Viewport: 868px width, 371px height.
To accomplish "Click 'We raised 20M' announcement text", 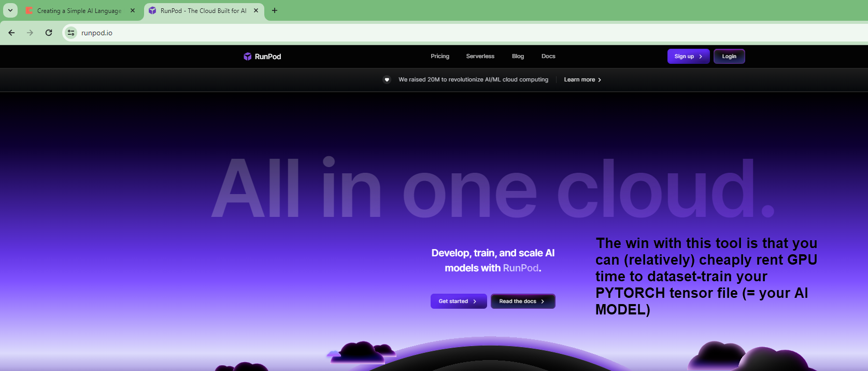I will point(473,79).
